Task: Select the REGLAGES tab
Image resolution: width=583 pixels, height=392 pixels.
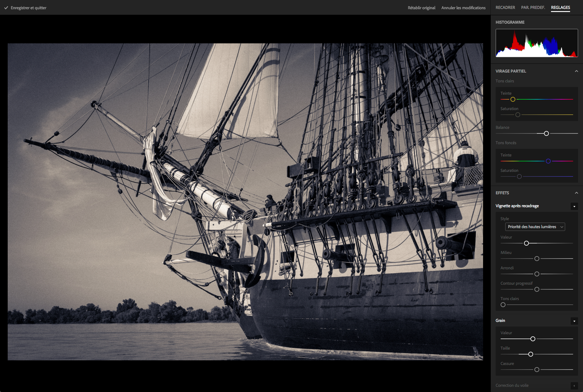Action: coord(560,7)
